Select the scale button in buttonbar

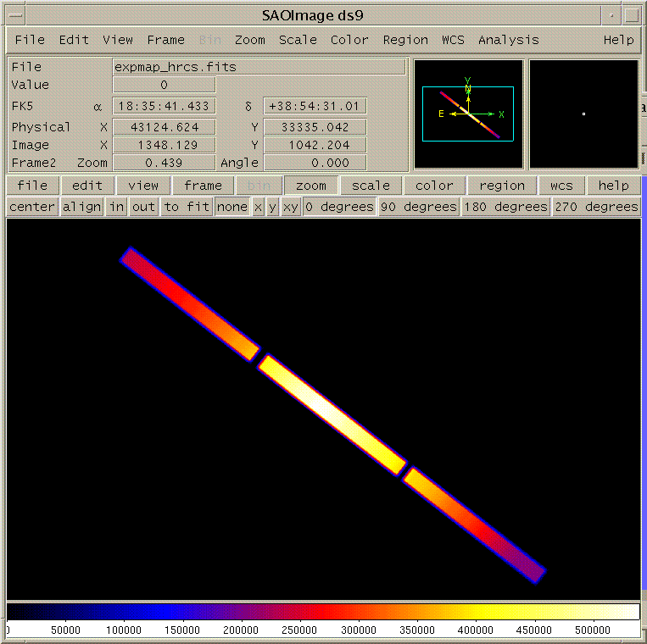click(x=371, y=186)
